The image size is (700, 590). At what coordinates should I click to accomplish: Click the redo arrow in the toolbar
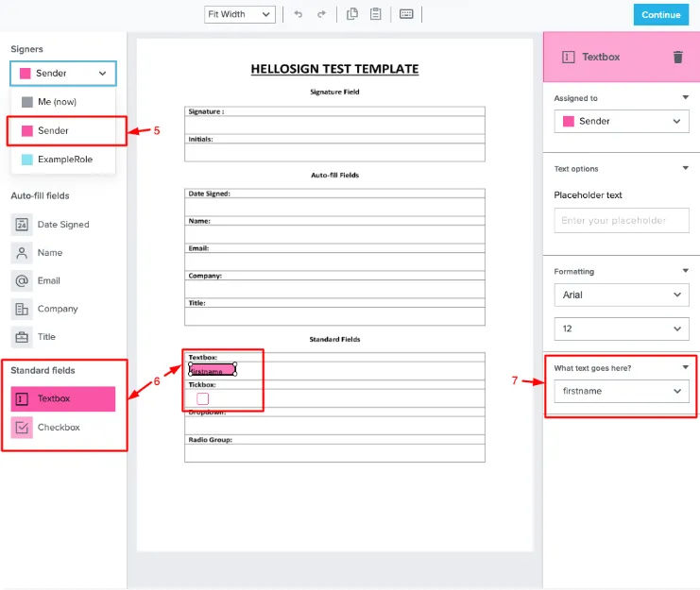point(321,14)
